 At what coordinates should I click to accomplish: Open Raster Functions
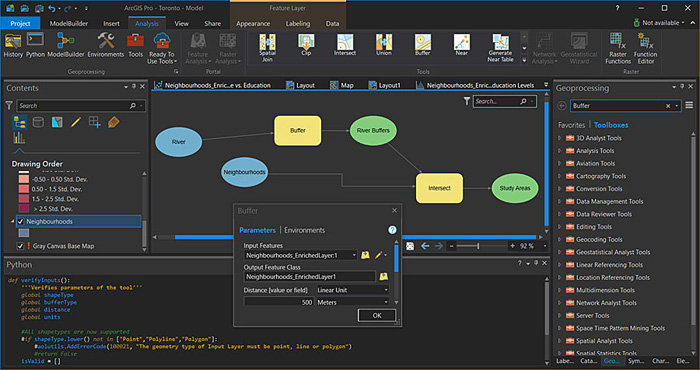click(618, 48)
